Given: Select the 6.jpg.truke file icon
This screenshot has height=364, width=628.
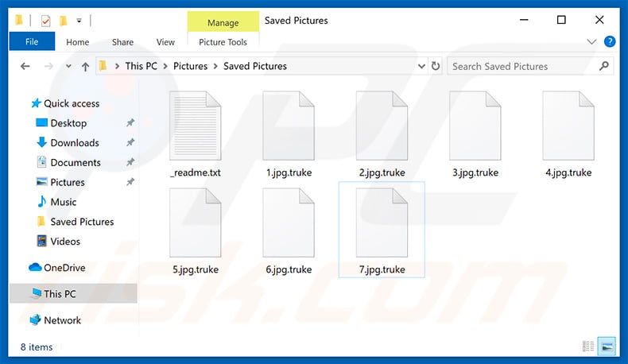Looking at the screenshot, I should click(x=289, y=223).
